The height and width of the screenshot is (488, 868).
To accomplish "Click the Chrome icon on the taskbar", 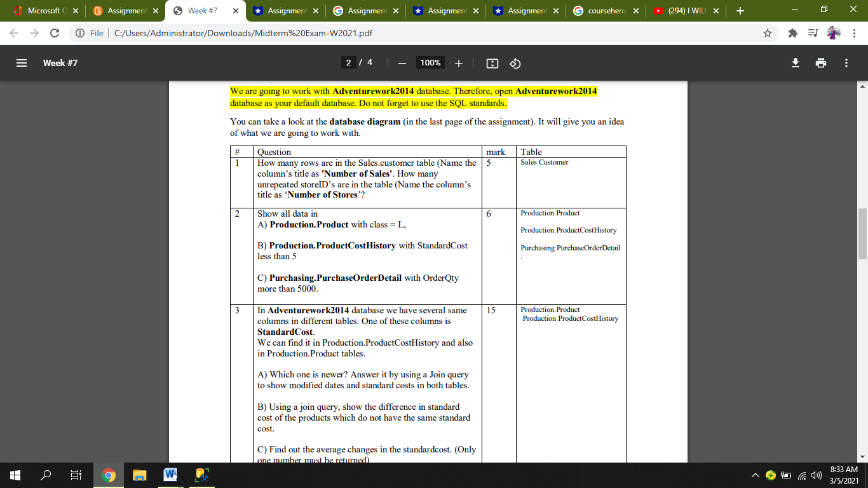I will click(109, 475).
